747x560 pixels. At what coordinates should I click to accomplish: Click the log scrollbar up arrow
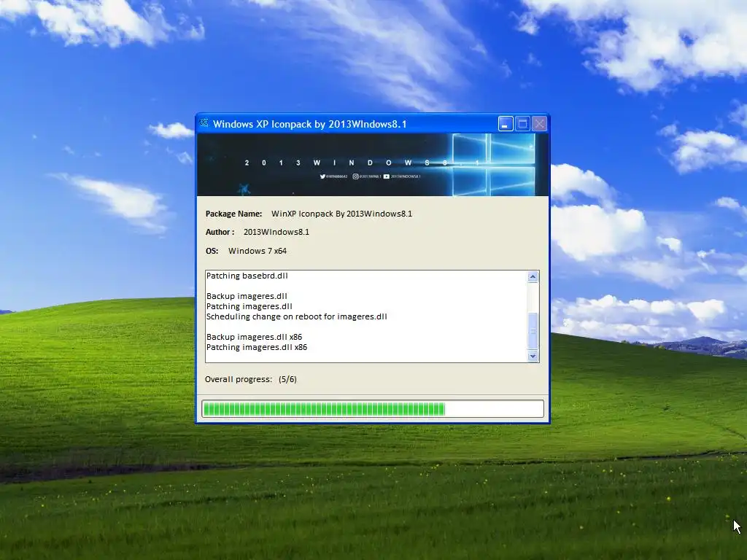click(x=533, y=276)
